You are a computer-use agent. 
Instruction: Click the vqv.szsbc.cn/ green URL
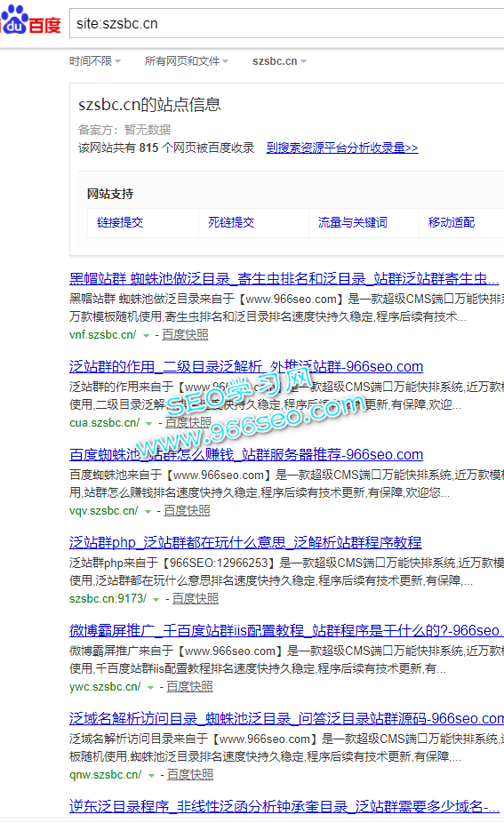point(103,511)
